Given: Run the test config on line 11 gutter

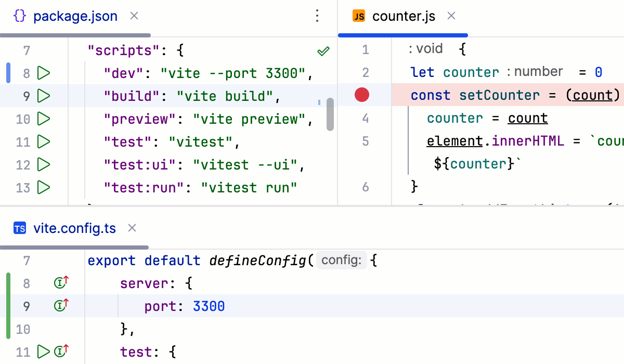Looking at the screenshot, I should coord(44,352).
